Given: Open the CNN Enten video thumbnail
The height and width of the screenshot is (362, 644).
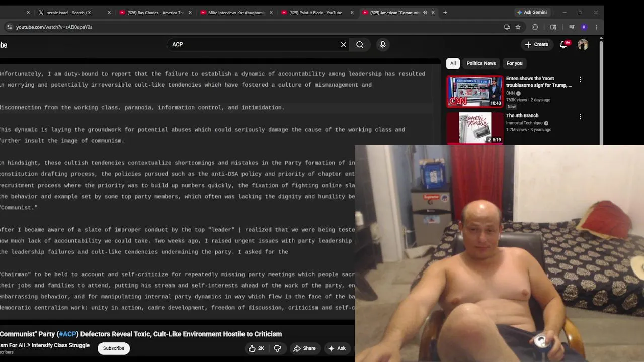Looking at the screenshot, I should coord(474,92).
